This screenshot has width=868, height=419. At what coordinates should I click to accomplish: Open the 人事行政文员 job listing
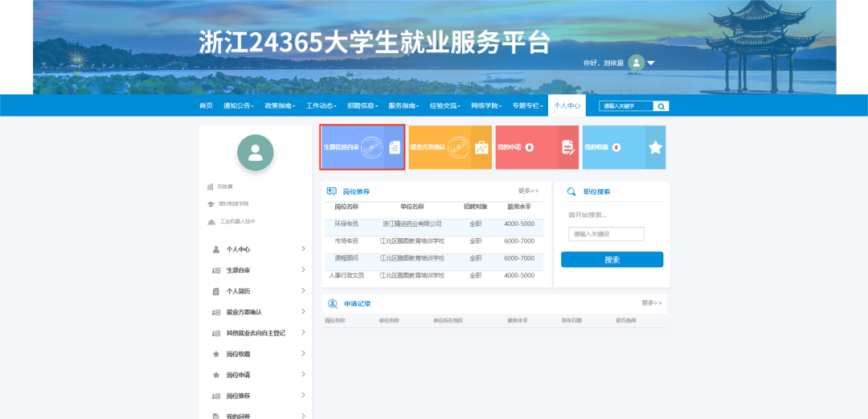(346, 276)
